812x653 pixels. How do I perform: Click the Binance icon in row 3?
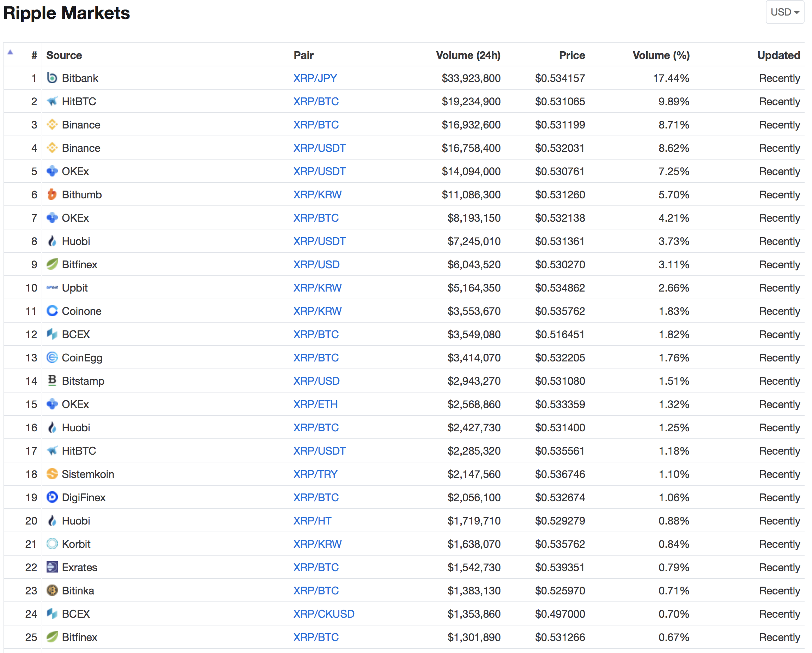[x=52, y=125]
